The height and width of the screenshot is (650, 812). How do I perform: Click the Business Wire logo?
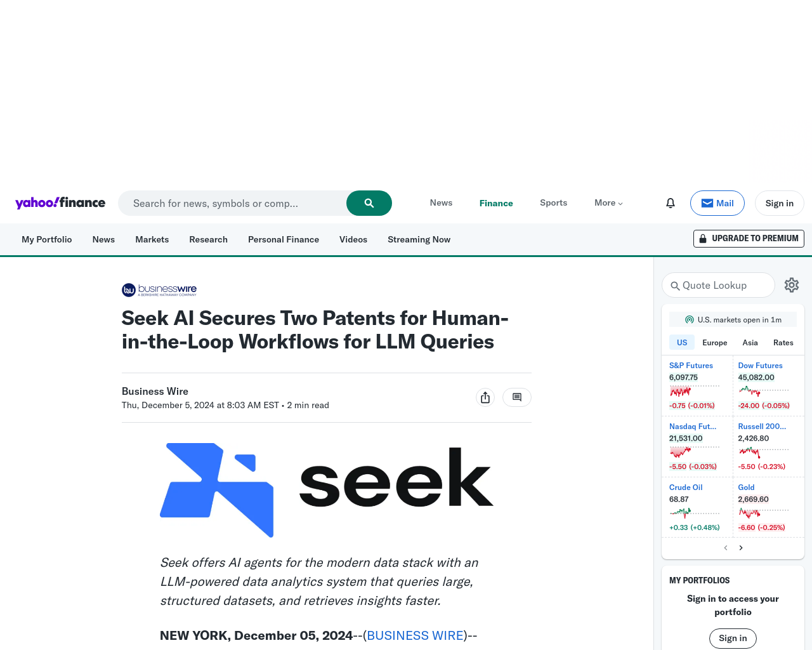(x=159, y=290)
